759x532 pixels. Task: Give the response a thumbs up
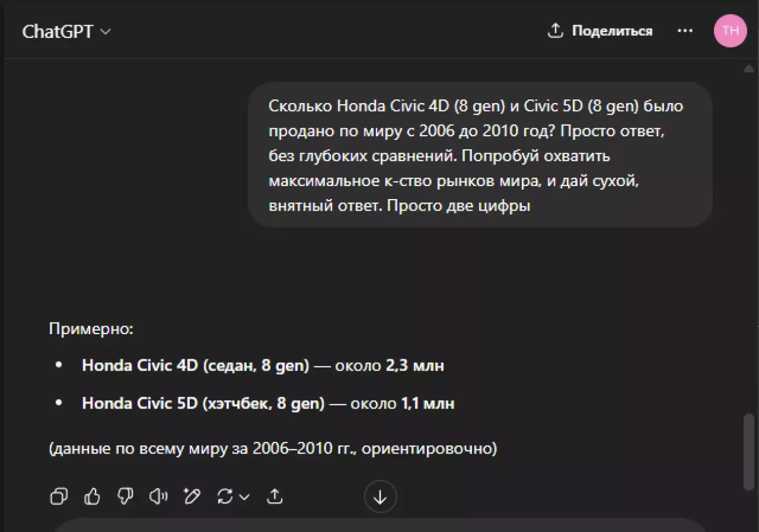click(92, 497)
